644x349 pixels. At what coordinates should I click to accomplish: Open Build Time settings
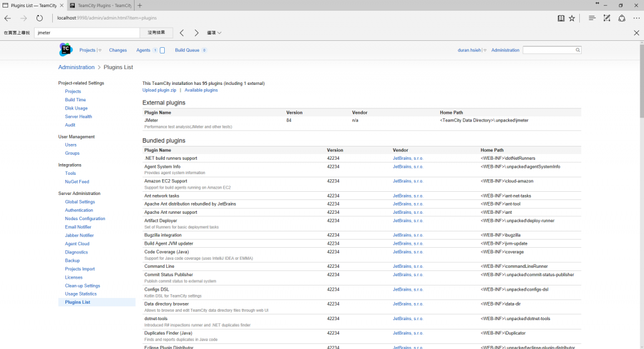coord(75,100)
